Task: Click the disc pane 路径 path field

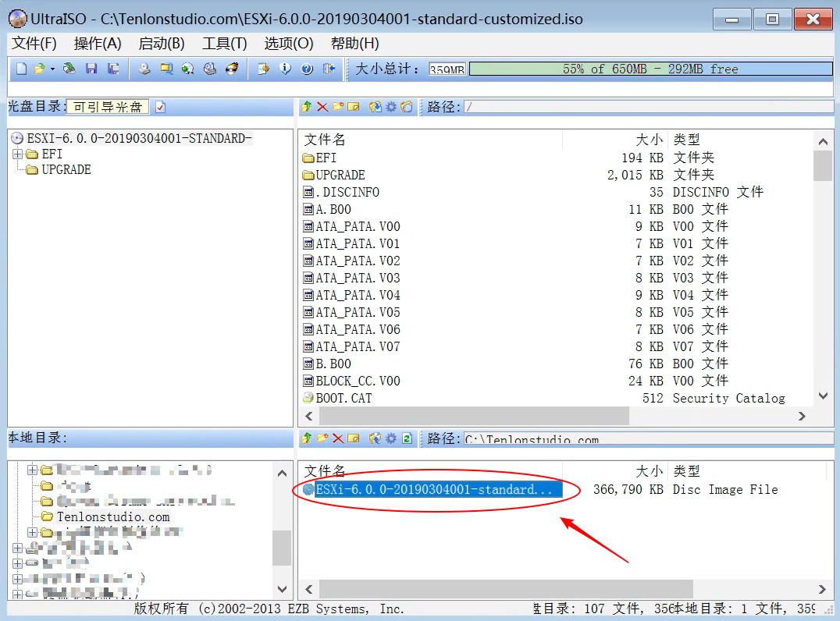Action: 649,107
